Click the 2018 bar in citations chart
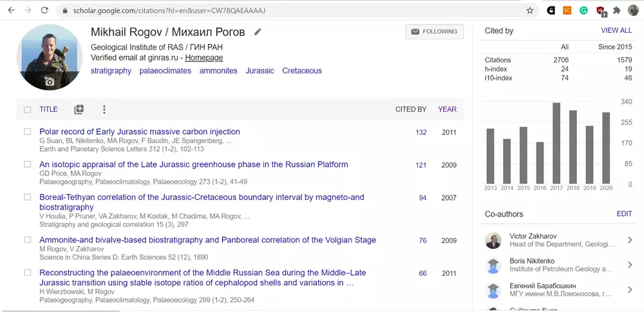 [573, 147]
